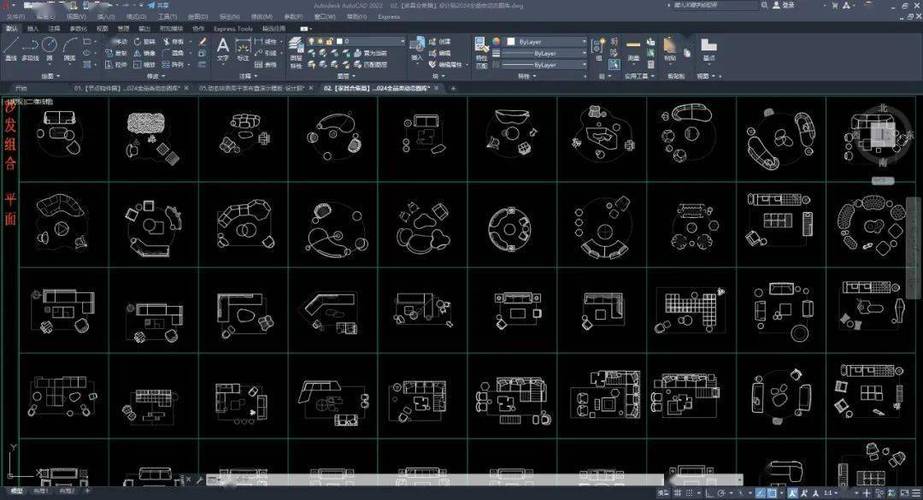The image size is (923, 500).
Task: Select the Line drawing tool
Action: point(12,48)
